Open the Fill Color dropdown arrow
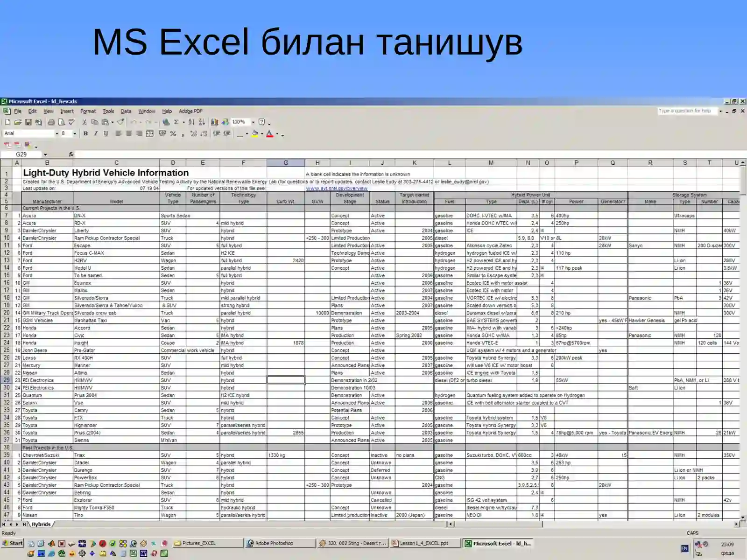 [262, 134]
